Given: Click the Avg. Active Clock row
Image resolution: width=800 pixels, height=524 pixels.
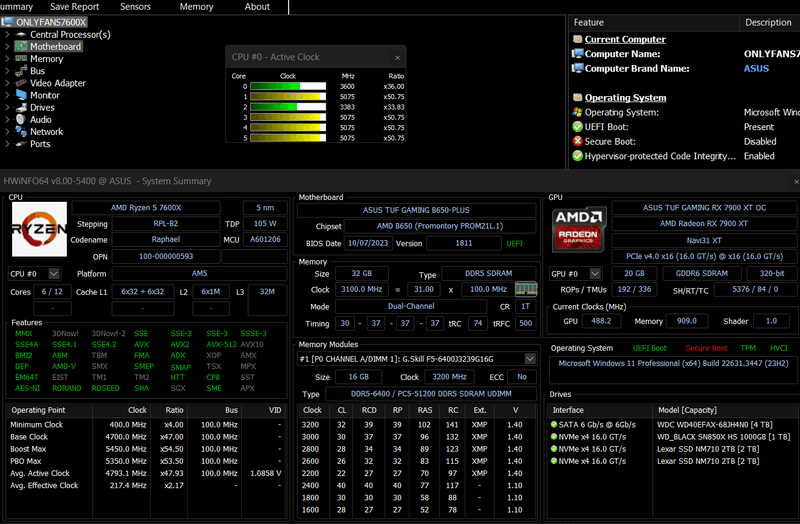Looking at the screenshot, I should click(146, 473).
